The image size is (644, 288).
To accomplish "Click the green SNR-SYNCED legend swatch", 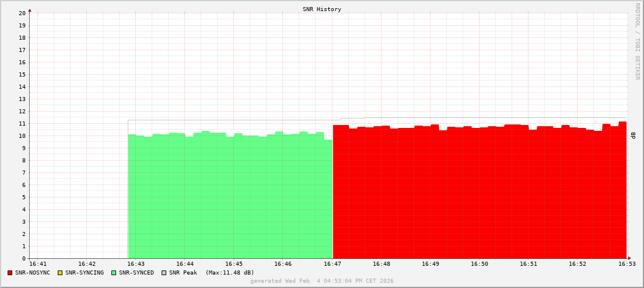I will [x=114, y=273].
